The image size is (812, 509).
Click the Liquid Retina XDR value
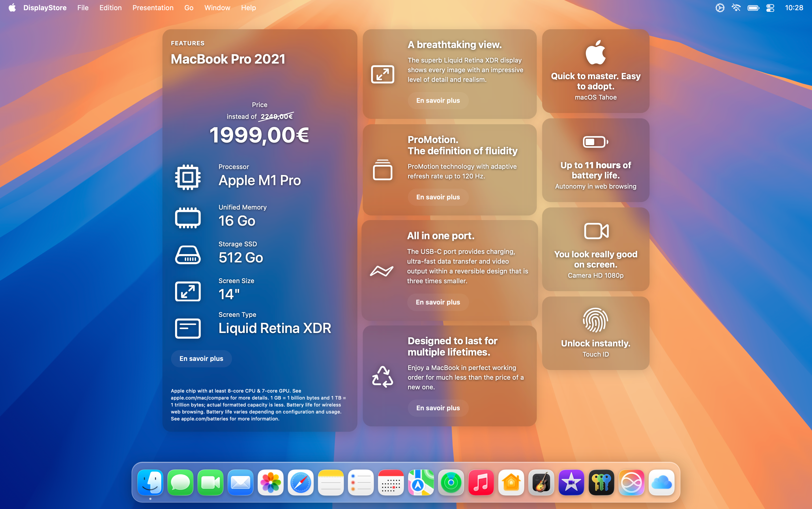(x=275, y=328)
